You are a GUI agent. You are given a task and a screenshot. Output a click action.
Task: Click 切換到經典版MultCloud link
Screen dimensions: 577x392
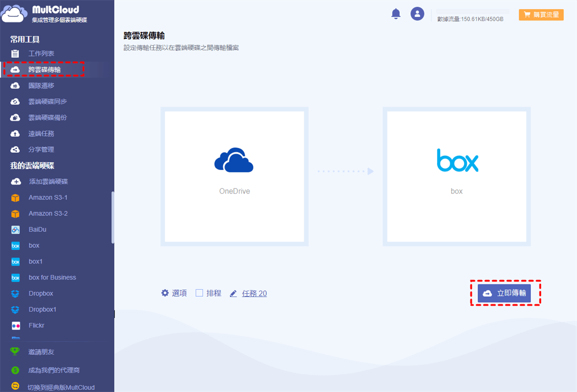(x=61, y=387)
